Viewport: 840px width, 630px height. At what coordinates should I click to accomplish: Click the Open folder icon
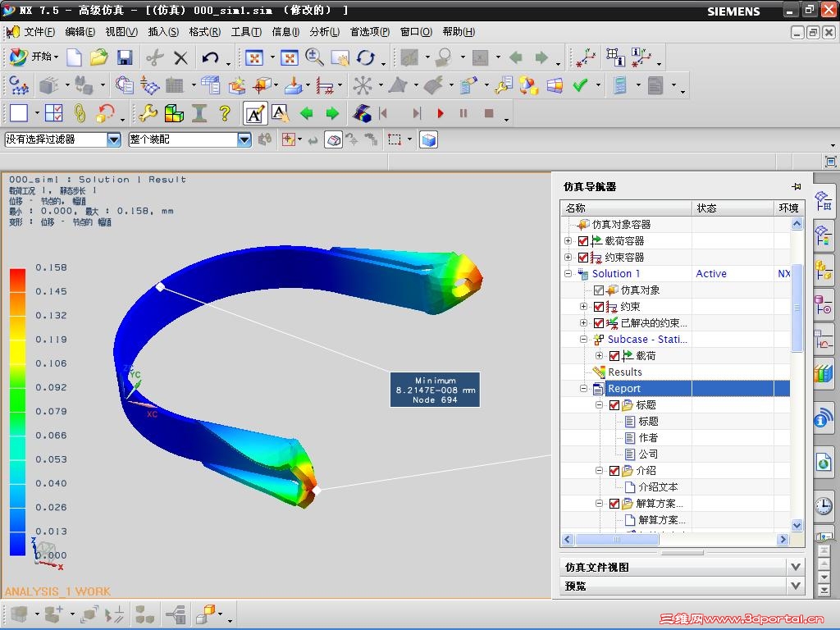click(x=99, y=57)
